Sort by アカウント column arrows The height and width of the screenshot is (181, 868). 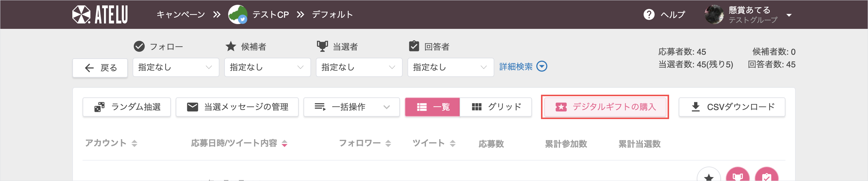134,144
